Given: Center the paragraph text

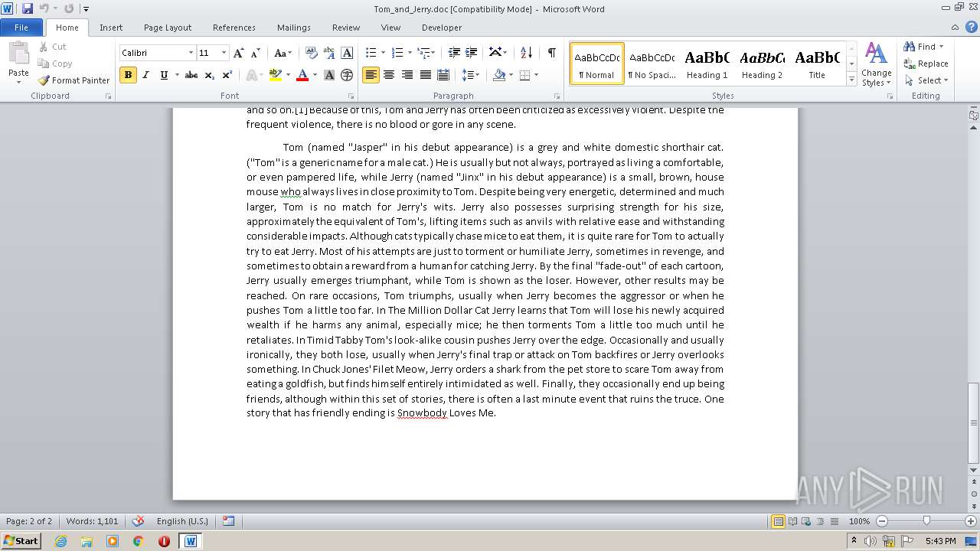Looking at the screenshot, I should coord(389,75).
